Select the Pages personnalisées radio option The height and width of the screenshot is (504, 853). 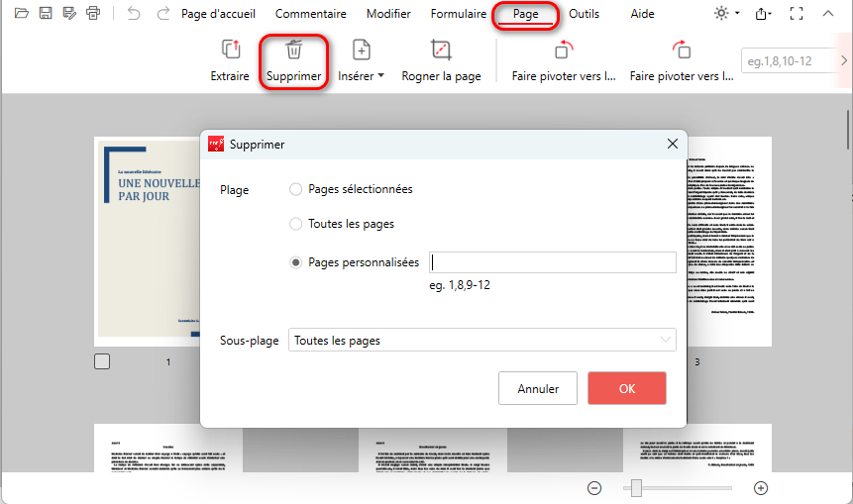pos(295,262)
